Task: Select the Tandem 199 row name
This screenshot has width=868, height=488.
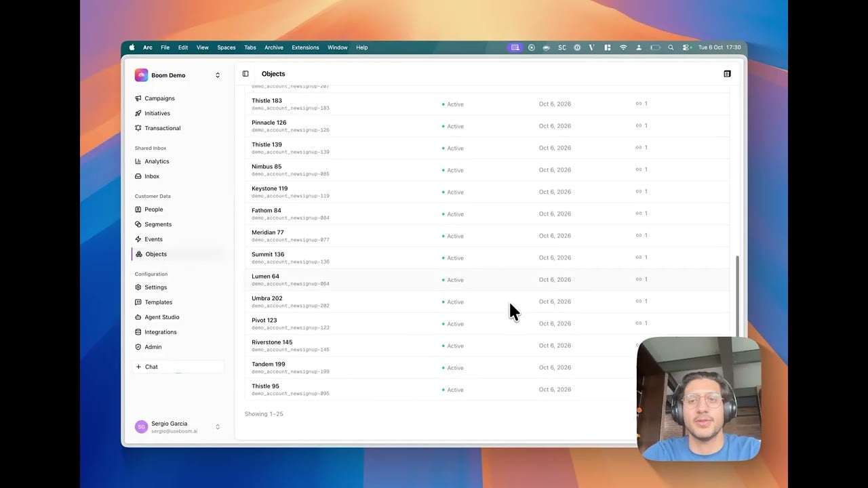Action: (x=269, y=364)
